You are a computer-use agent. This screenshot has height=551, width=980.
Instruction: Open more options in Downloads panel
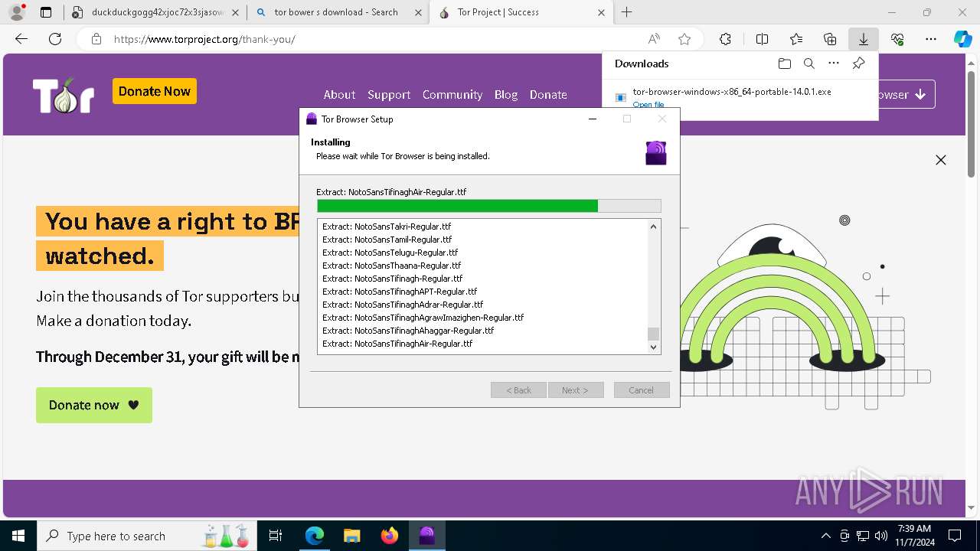point(834,64)
